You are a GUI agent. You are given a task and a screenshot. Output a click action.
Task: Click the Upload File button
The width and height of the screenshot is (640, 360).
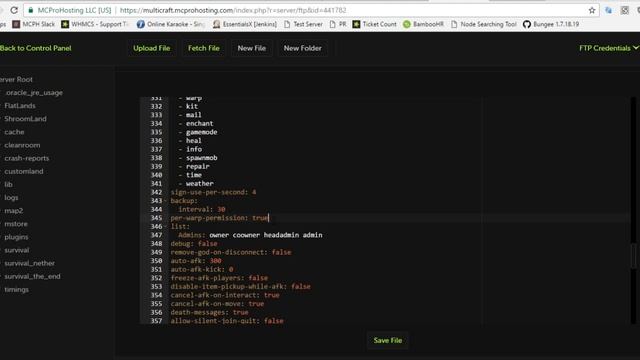click(151, 48)
